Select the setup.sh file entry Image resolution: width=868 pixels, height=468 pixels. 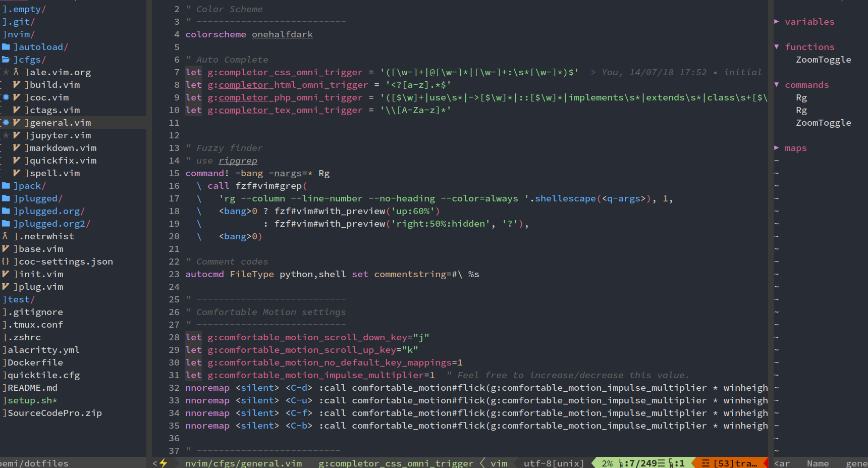[x=32, y=400]
